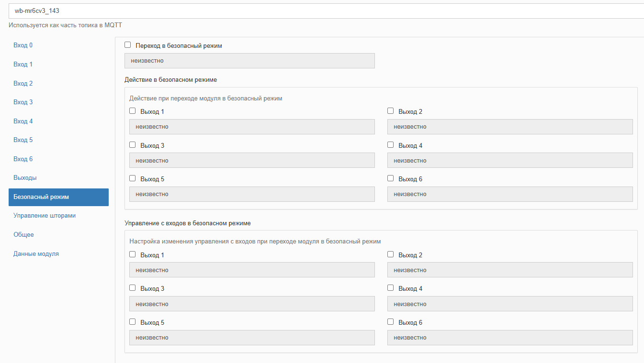Tick Выход 6 under "Управление с входов" section
Image resolution: width=644 pixels, height=363 pixels.
tap(391, 322)
